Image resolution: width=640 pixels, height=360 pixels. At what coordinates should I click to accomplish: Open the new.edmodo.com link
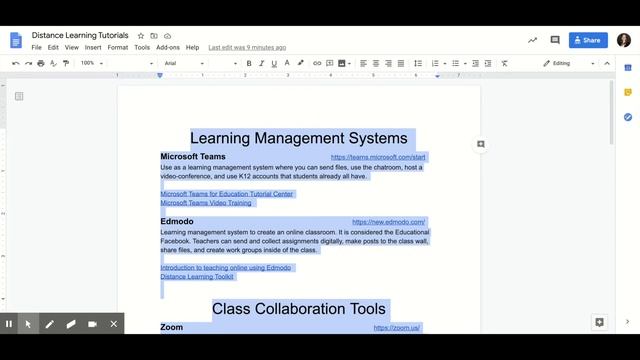tap(388, 222)
